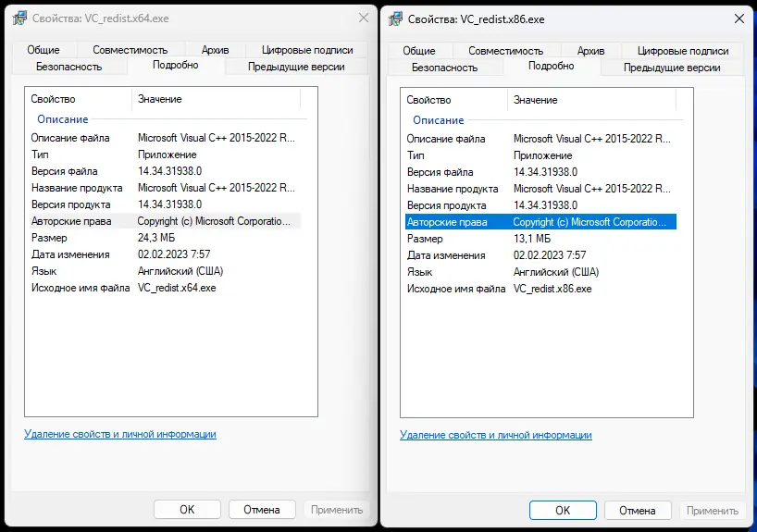The image size is (757, 532).
Task: Close the VC_redist.x64.exe properties window
Action: pyautogui.click(x=362, y=19)
